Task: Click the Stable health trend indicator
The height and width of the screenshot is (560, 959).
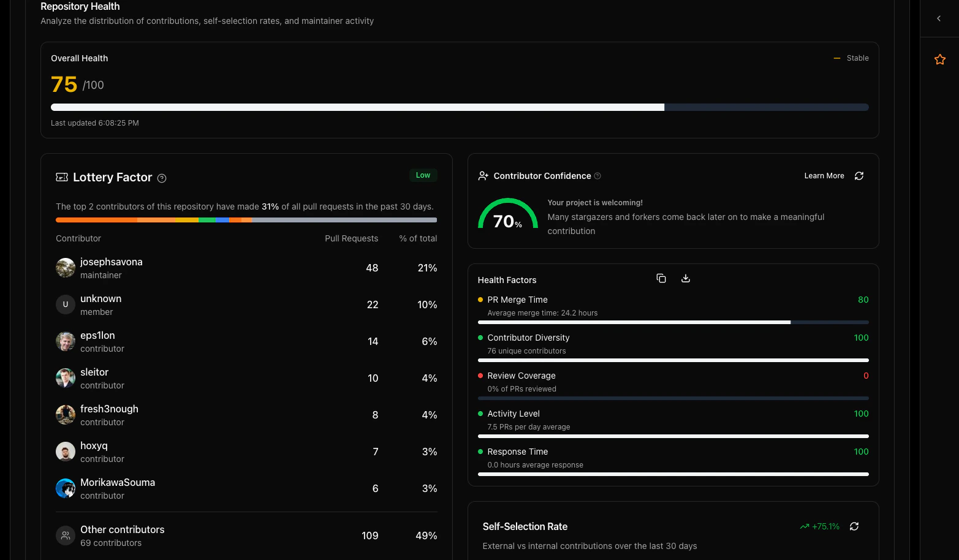Action: pyautogui.click(x=852, y=58)
